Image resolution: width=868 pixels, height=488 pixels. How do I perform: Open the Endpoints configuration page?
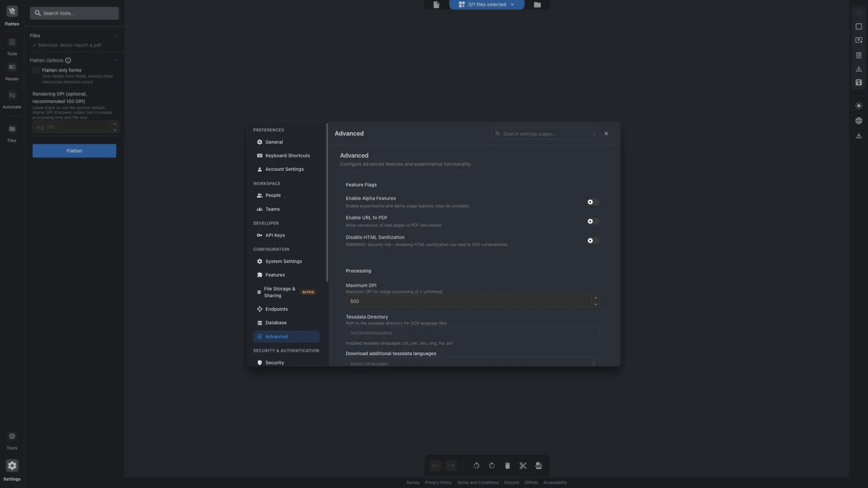(286, 309)
